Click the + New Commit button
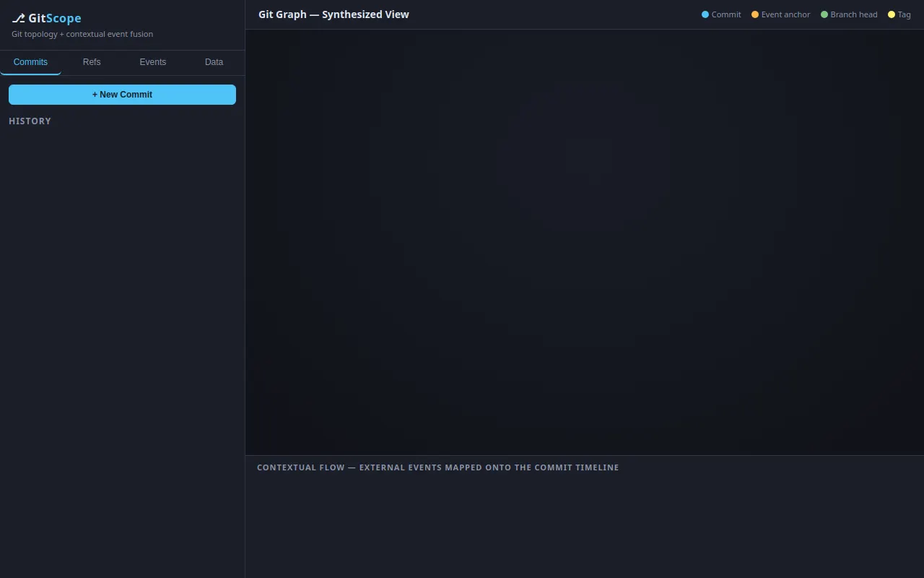This screenshot has width=924, height=578. coord(122,95)
